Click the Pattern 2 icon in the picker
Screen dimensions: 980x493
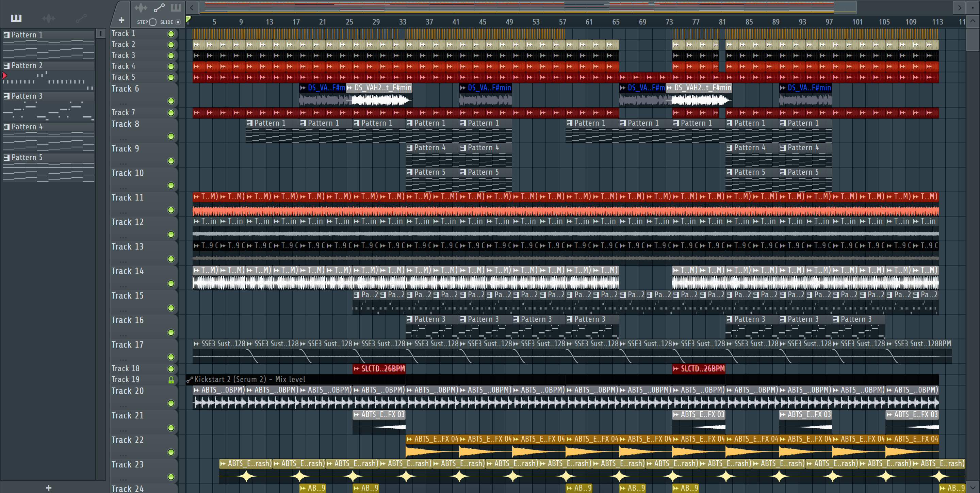[x=6, y=65]
